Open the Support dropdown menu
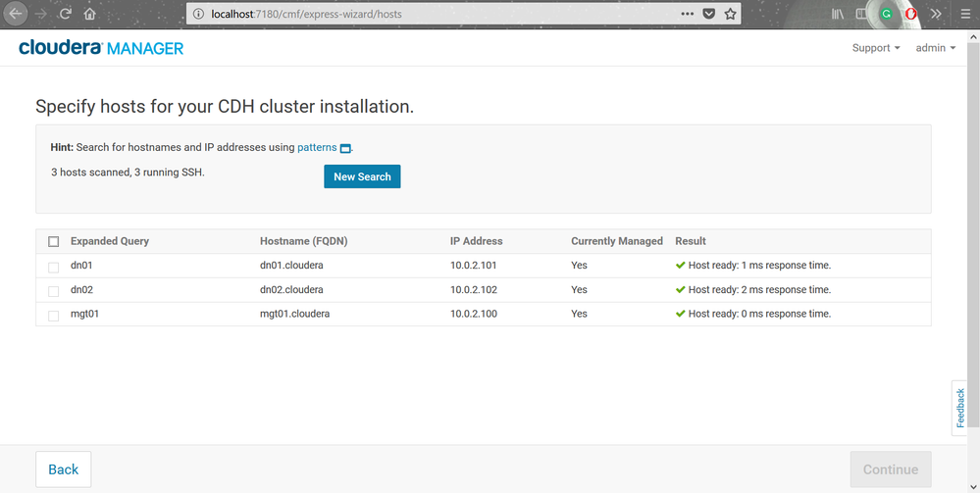 coord(876,48)
